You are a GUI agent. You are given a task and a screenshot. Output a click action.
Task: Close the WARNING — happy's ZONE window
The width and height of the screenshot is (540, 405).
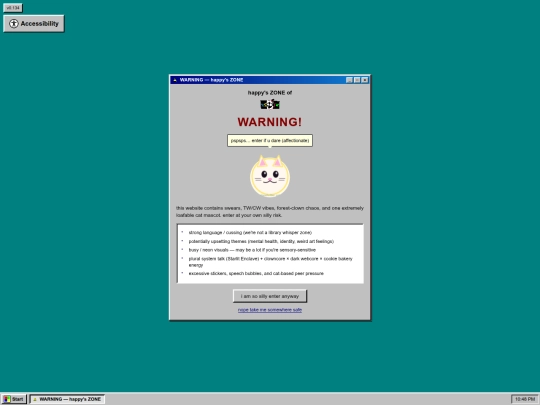(x=365, y=80)
